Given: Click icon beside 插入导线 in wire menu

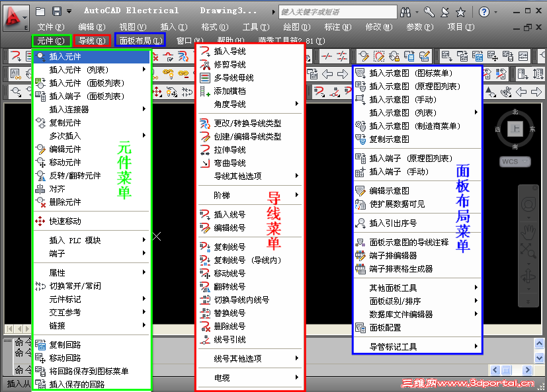Looking at the screenshot, I should click(x=205, y=52).
